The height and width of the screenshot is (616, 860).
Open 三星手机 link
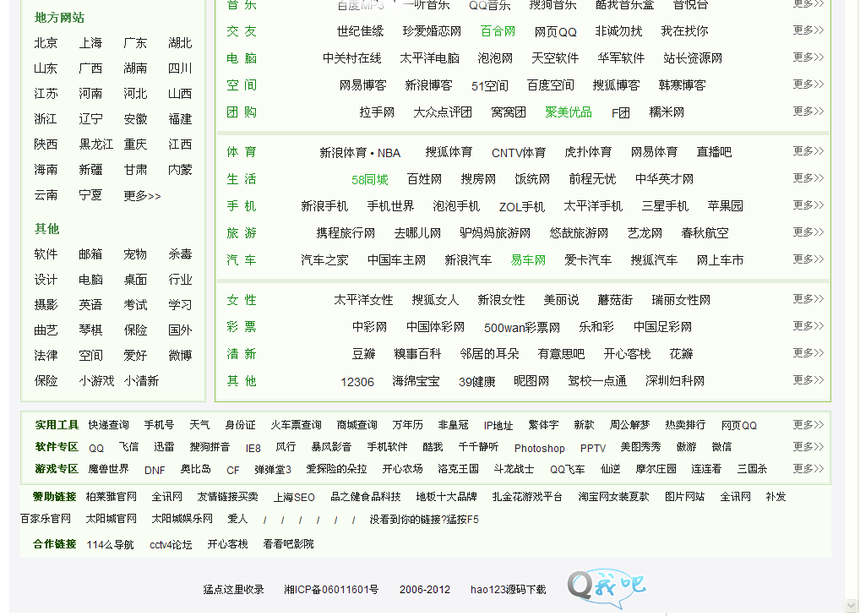point(666,206)
